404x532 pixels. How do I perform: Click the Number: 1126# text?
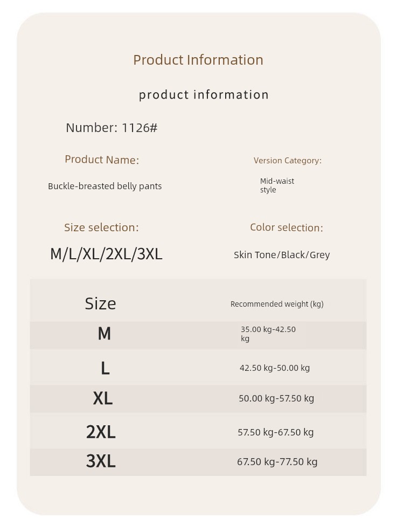point(112,128)
